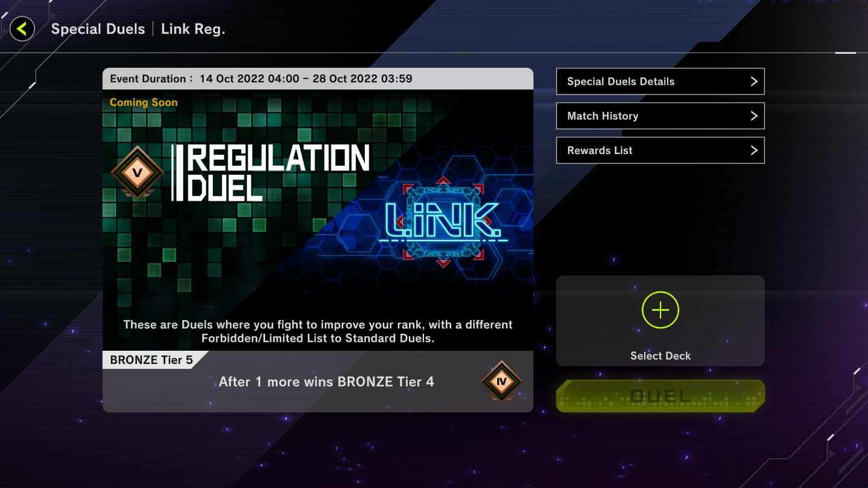This screenshot has width=868, height=488.
Task: Start a match with DUEL button
Action: click(660, 396)
